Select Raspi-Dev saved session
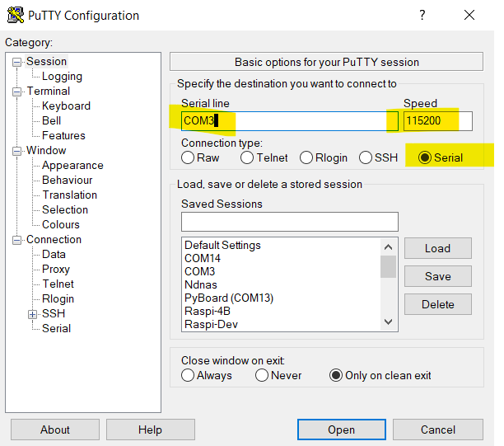 point(211,324)
